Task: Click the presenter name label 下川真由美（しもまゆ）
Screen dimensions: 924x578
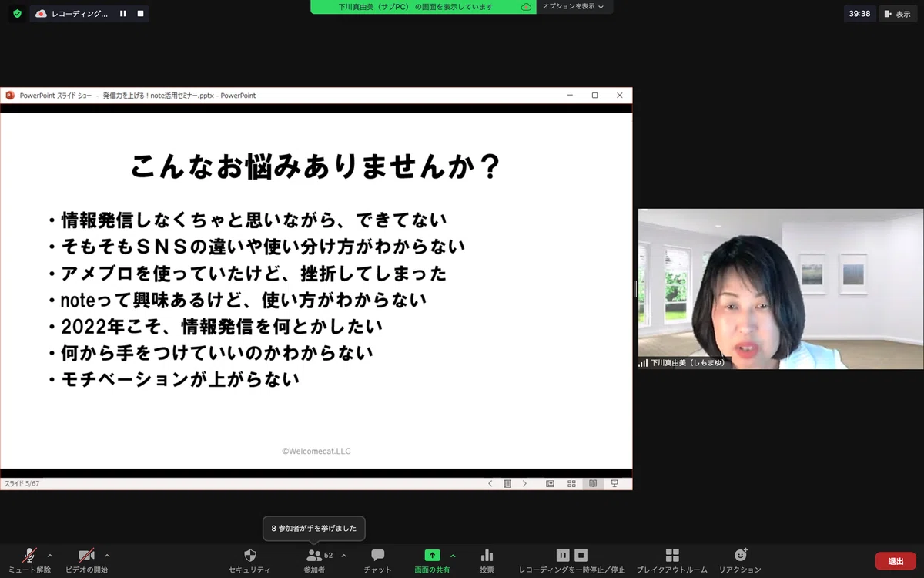Action: [x=688, y=362]
